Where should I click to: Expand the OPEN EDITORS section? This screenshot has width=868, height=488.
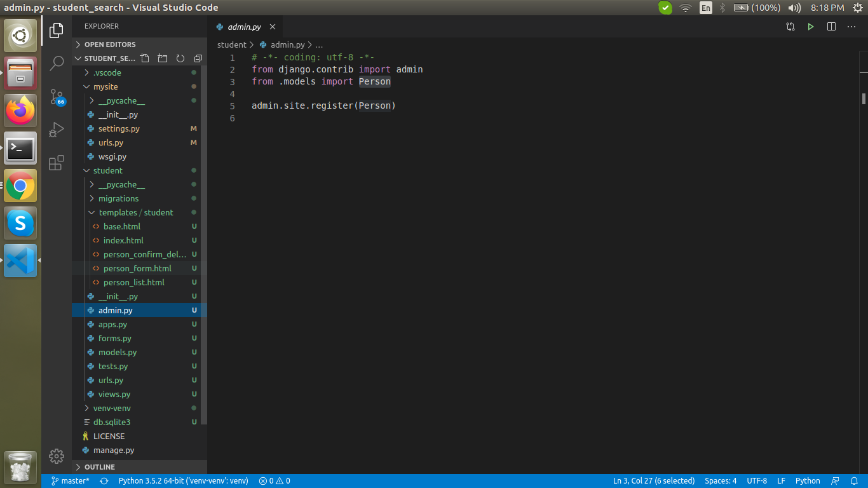pyautogui.click(x=139, y=44)
